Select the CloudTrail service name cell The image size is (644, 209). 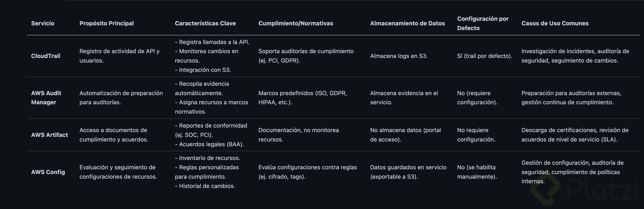[x=45, y=56]
